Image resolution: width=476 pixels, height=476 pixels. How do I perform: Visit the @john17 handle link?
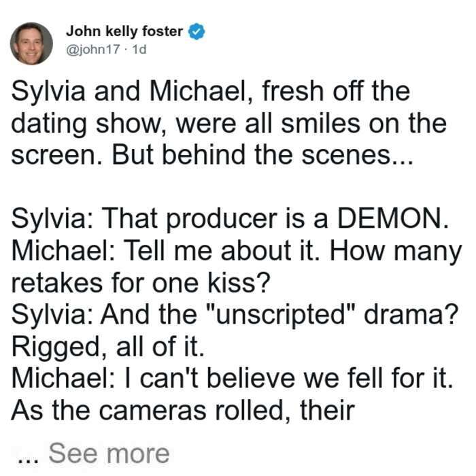tap(93, 49)
